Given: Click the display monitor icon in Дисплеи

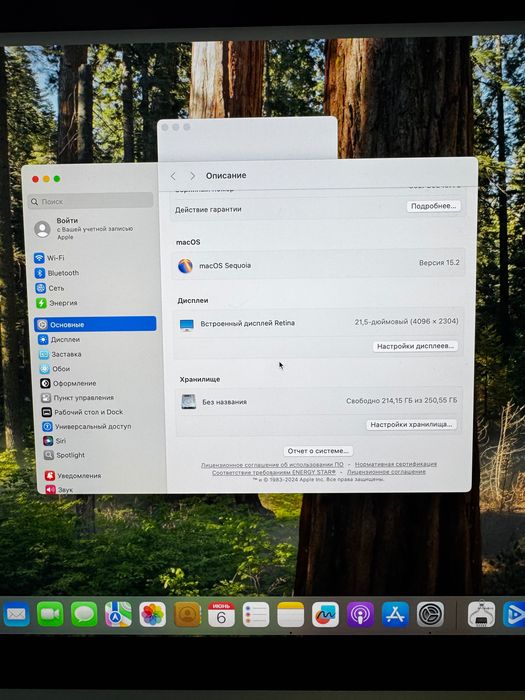Looking at the screenshot, I should (x=187, y=325).
